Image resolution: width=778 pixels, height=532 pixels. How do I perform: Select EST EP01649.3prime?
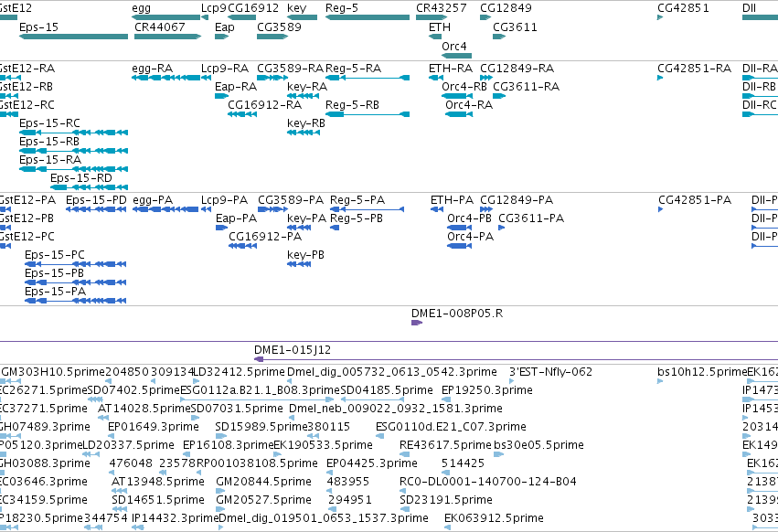click(112, 436)
